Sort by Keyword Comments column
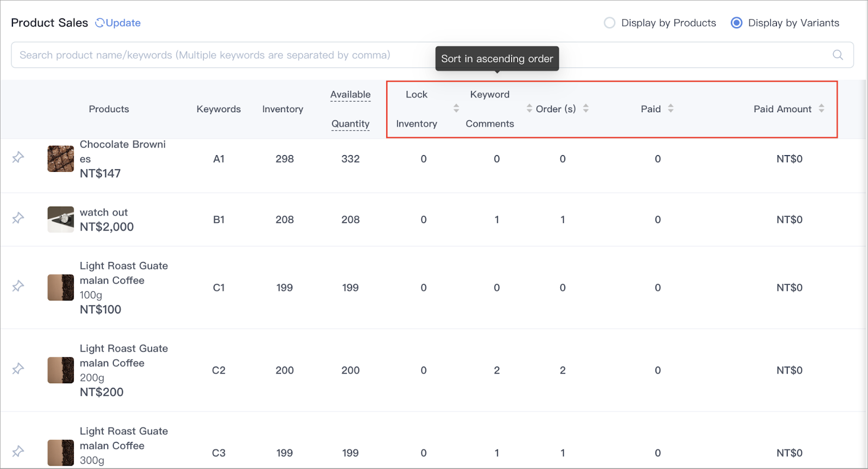 point(529,108)
